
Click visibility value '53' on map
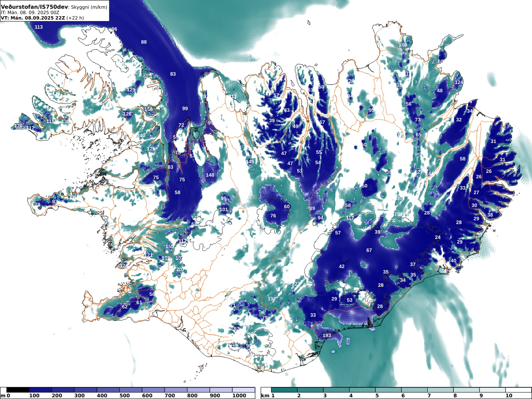[x=350, y=300]
